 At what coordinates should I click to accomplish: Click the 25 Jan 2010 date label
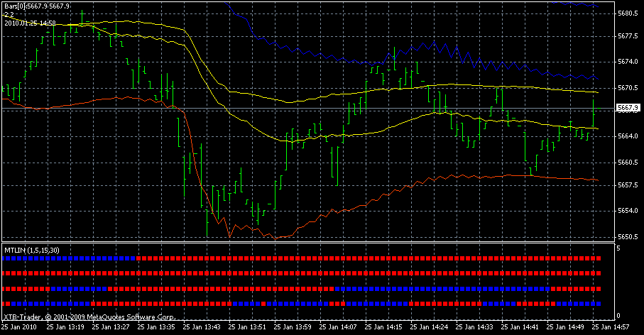19,327
